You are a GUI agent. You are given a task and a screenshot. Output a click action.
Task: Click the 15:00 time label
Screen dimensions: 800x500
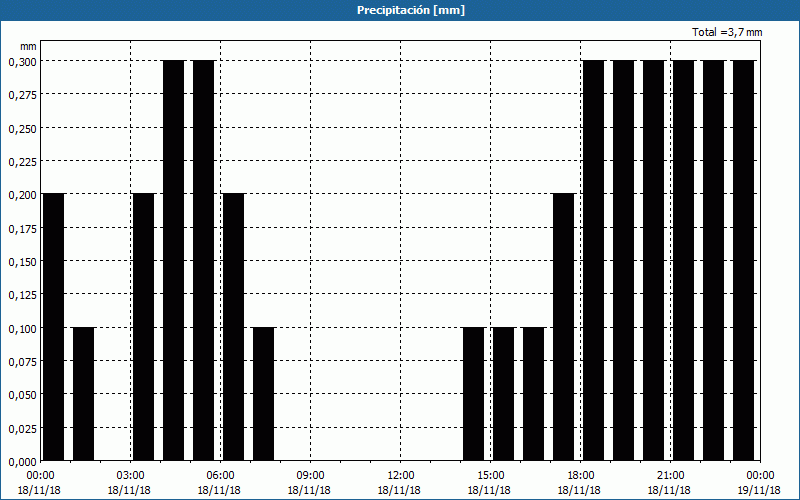tap(491, 476)
